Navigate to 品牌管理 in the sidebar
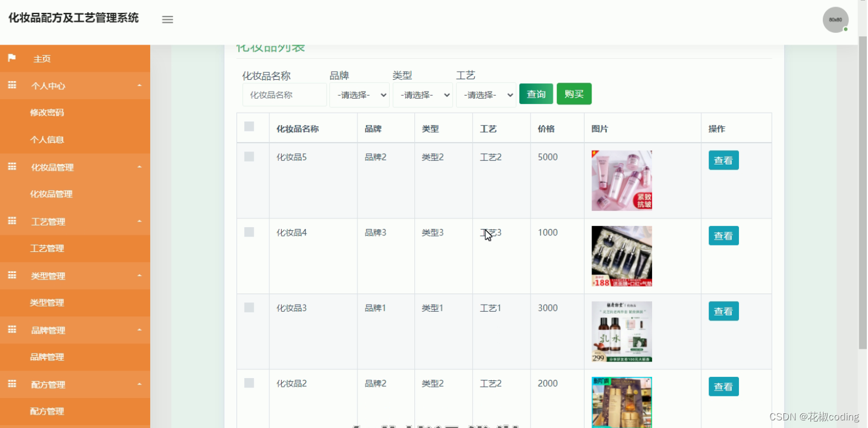Screen dimensions: 868x428 (48, 357)
